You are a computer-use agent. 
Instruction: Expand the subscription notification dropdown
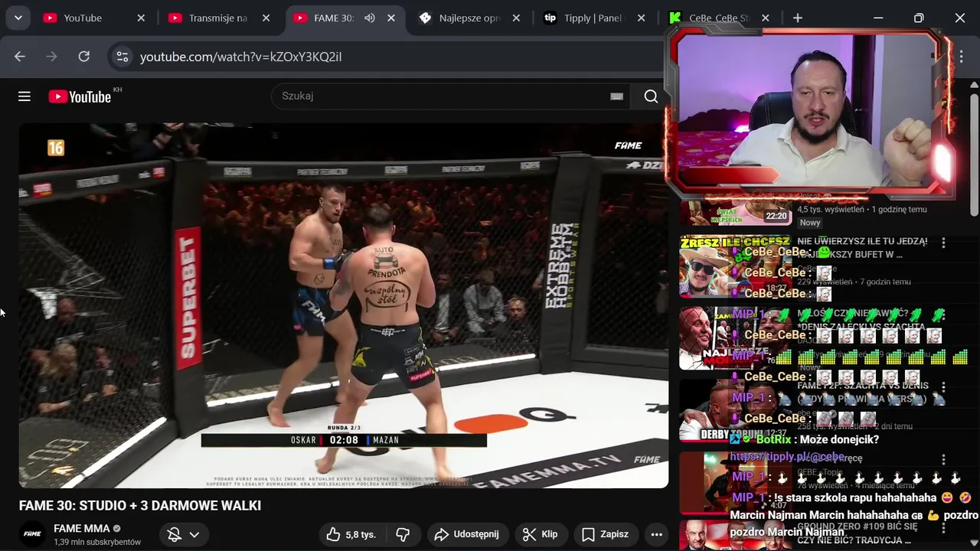[x=194, y=534]
